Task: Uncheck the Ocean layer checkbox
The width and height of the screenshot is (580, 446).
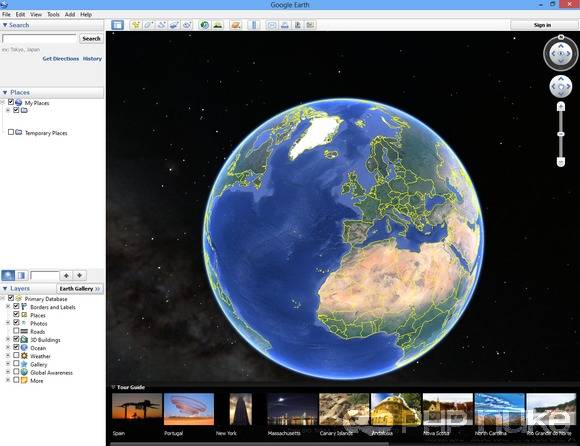Action: [16, 347]
